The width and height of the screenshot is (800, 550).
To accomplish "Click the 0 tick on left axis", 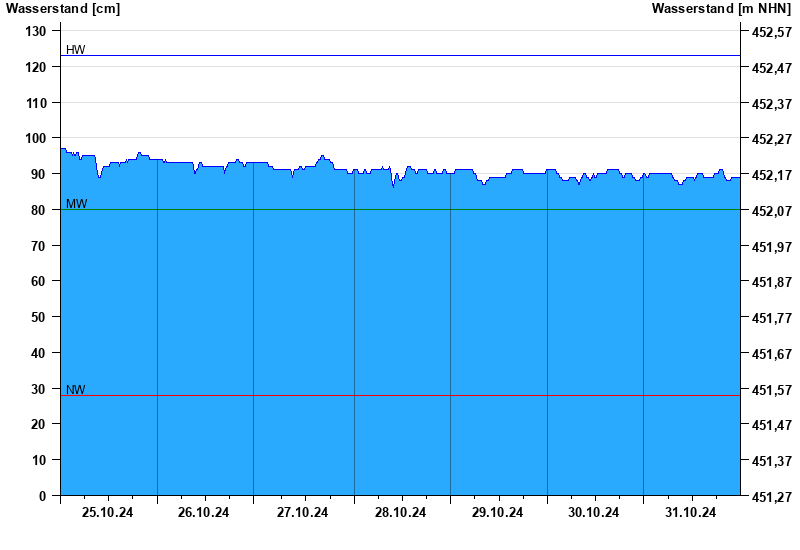I will click(x=43, y=496).
